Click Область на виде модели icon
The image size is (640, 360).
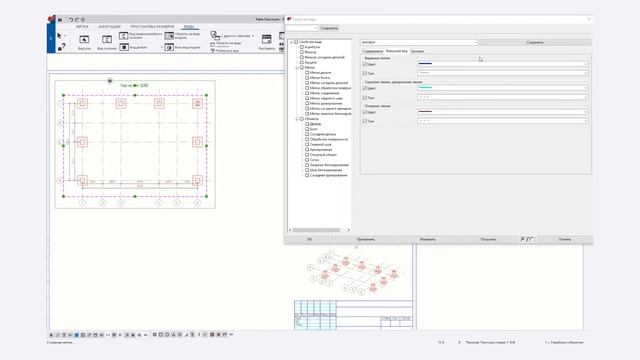point(169,36)
